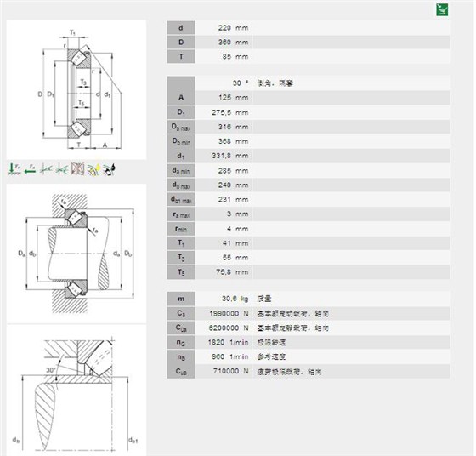Viewport: 476px width, 456px height.
Task: Click the value 220 mm
Action: (x=233, y=28)
